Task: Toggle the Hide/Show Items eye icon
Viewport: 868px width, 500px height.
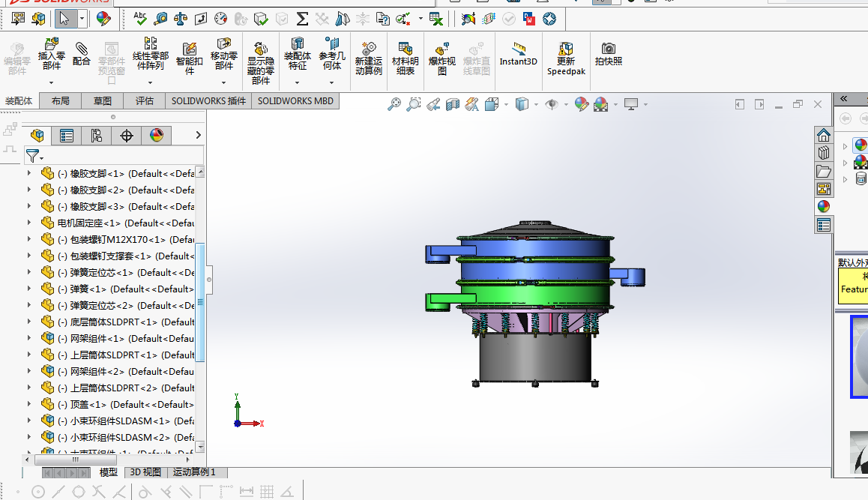Action: click(x=552, y=105)
